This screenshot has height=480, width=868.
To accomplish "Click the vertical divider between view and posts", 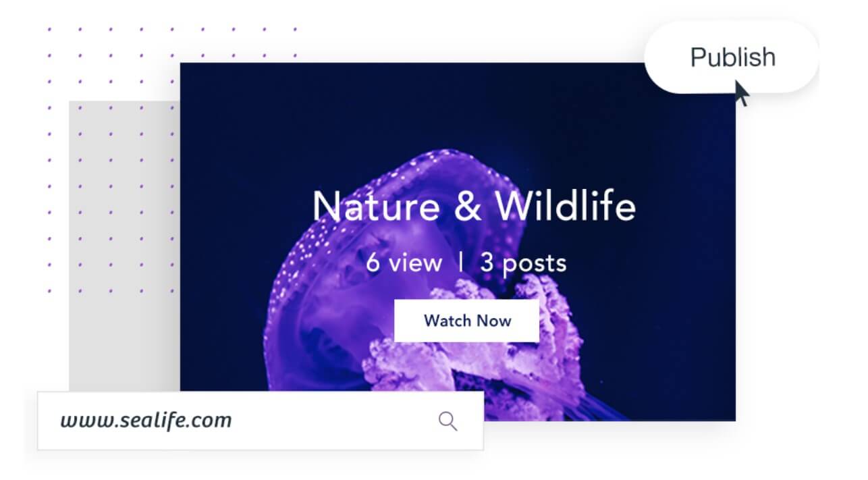I will 461,263.
